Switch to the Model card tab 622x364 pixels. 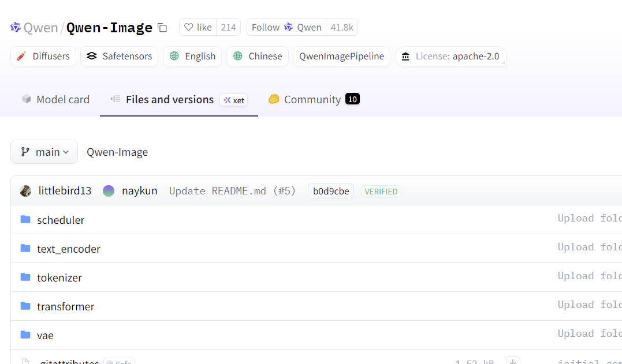tap(55, 99)
